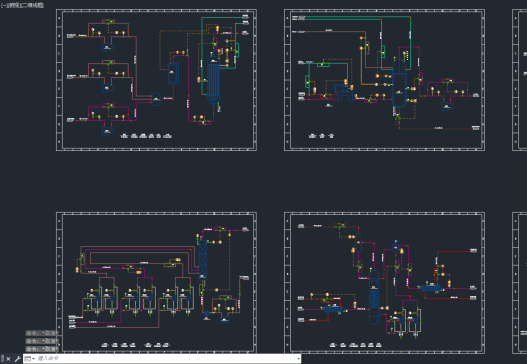
Task: Pick blue mixer symbol feeding top-left sheet reactor
Action: coord(156,99)
